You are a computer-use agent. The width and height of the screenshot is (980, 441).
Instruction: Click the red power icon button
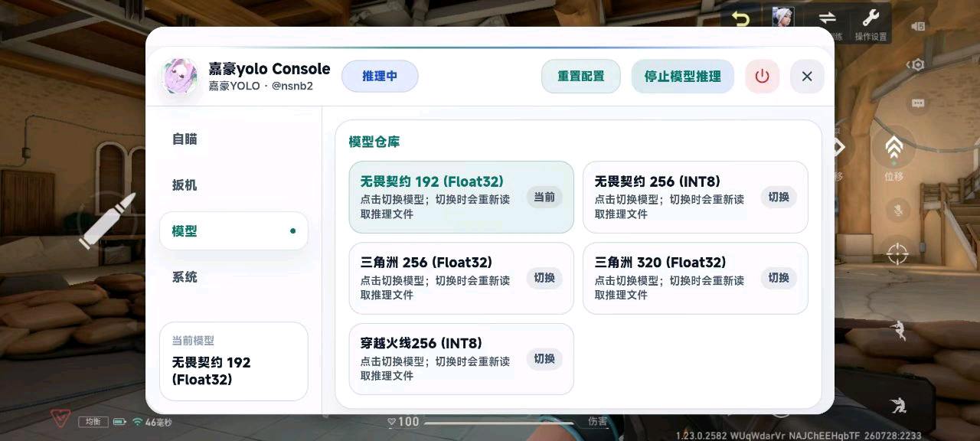coord(762,77)
